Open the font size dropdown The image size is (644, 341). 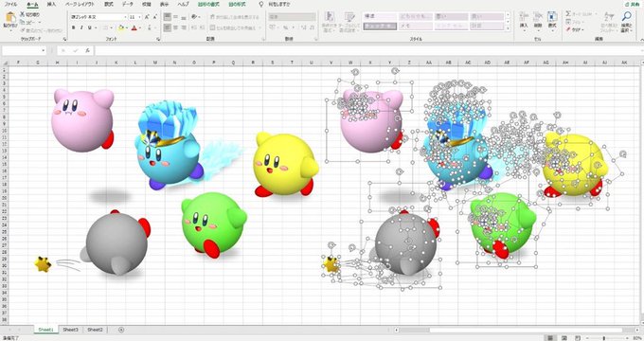tap(140, 17)
